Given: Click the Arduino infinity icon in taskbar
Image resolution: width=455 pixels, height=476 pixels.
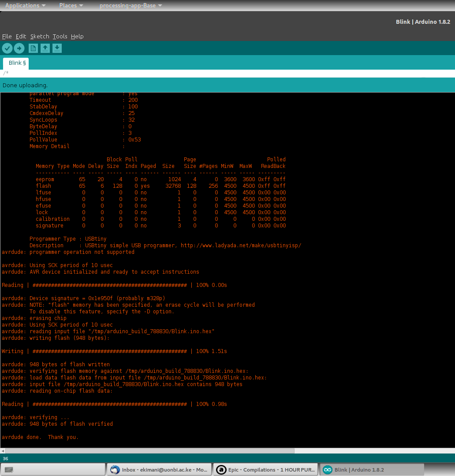Looking at the screenshot, I should click(x=328, y=470).
